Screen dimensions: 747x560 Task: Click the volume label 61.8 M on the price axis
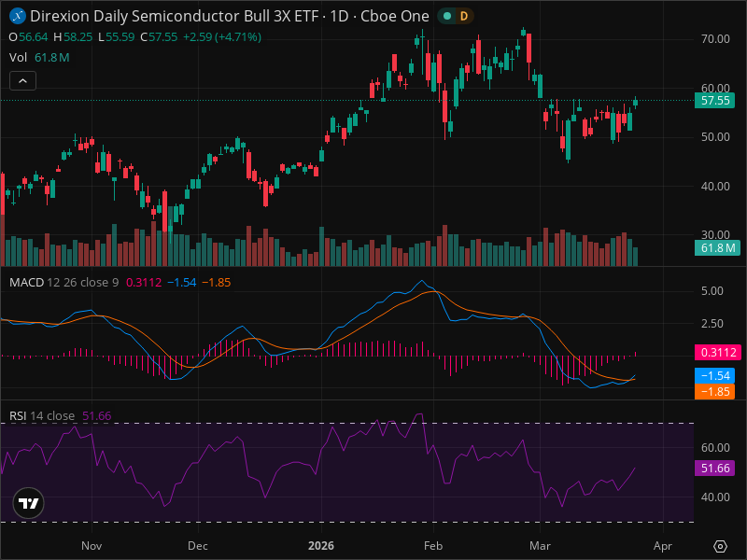[x=717, y=248]
